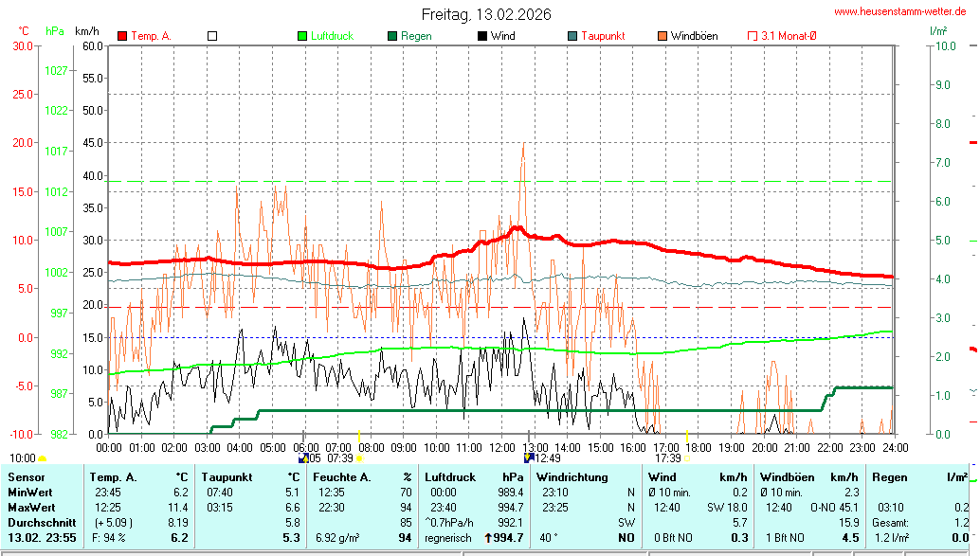Select the Windrichtung column header
Image resolution: width=980 pixels, height=556 pixels.
pos(572,477)
